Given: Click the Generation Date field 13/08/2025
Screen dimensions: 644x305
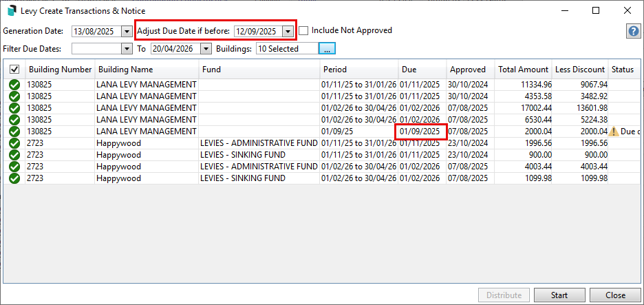Looking at the screenshot, I should (x=96, y=31).
